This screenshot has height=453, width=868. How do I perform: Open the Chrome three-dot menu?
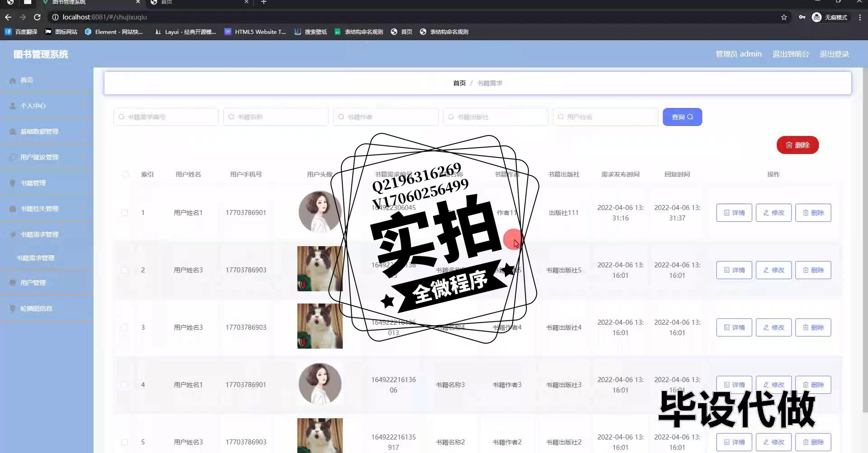860,17
